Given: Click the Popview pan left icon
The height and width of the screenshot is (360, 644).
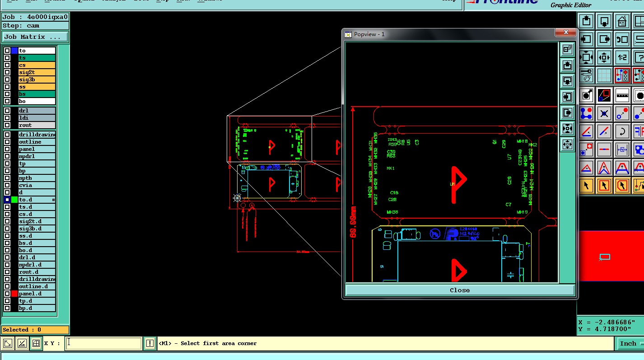Looking at the screenshot, I should (x=568, y=97).
